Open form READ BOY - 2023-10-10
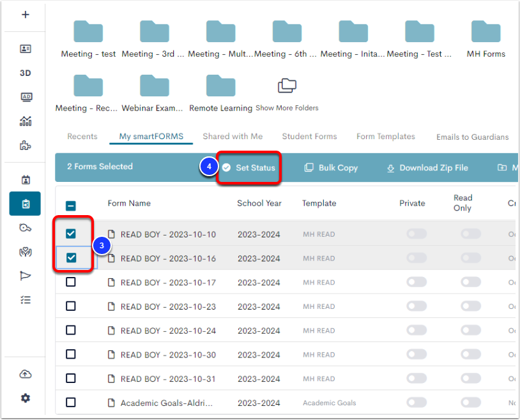The image size is (520, 420). pyautogui.click(x=168, y=234)
